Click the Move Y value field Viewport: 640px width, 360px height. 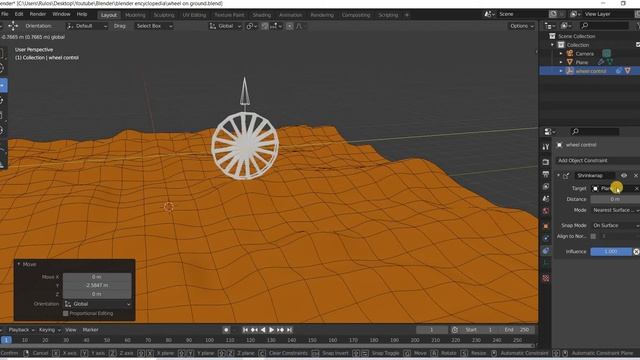[97, 285]
